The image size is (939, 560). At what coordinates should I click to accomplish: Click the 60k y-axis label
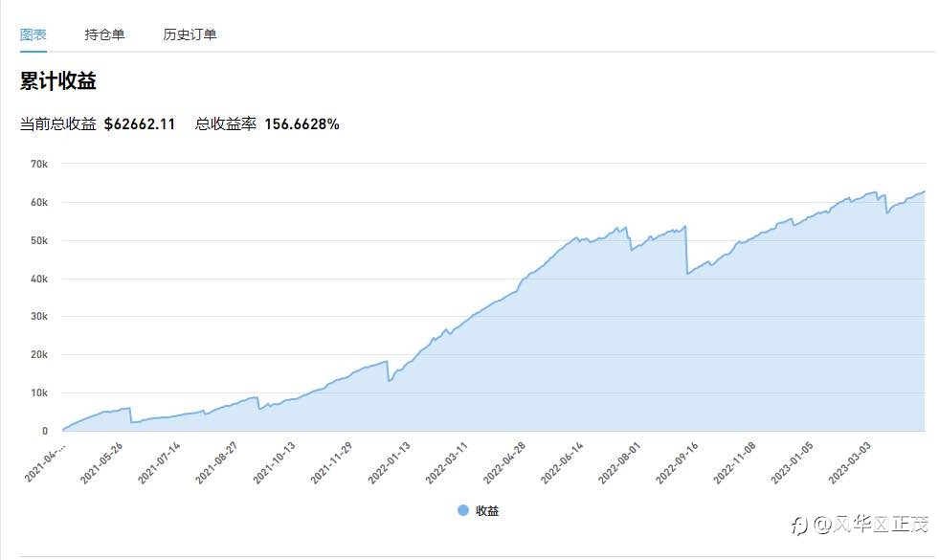(39, 202)
